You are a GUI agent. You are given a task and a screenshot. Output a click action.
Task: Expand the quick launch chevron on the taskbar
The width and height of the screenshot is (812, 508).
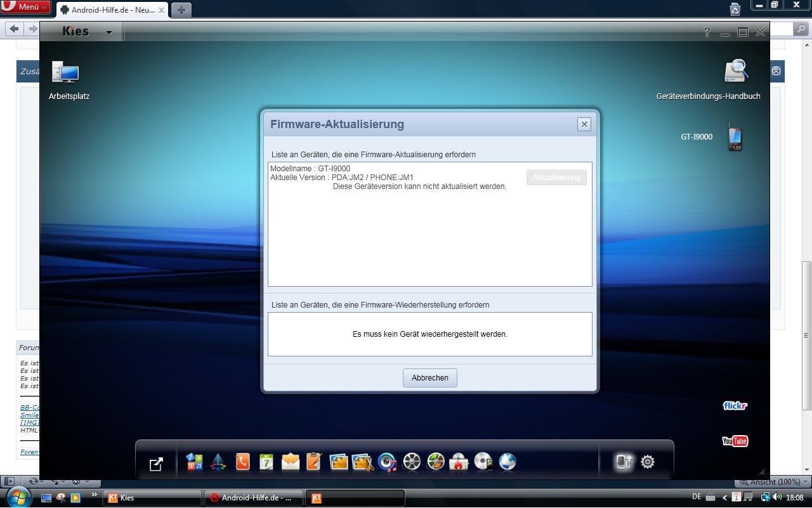(95, 495)
